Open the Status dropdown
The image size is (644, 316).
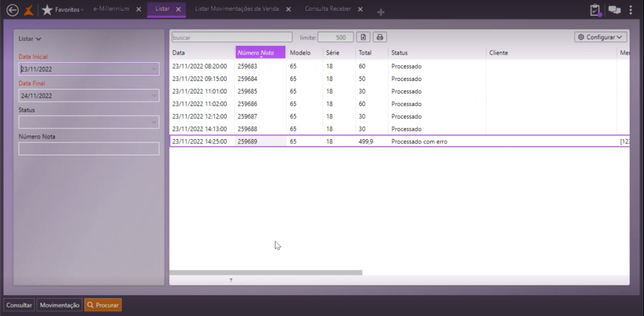tap(154, 123)
